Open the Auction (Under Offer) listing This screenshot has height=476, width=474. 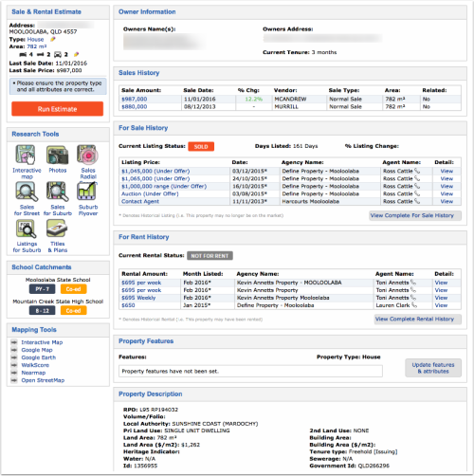coord(150,193)
